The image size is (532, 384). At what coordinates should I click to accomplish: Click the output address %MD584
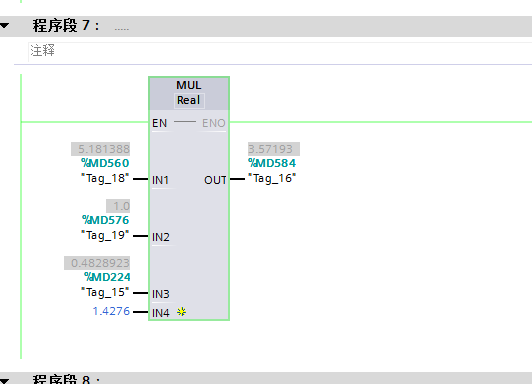[272, 163]
